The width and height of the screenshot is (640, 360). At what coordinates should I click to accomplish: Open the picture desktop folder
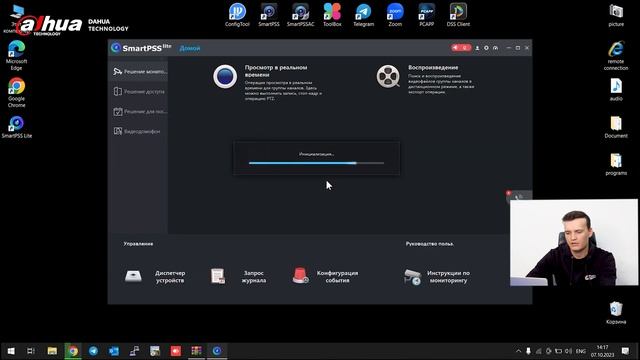[x=616, y=15]
